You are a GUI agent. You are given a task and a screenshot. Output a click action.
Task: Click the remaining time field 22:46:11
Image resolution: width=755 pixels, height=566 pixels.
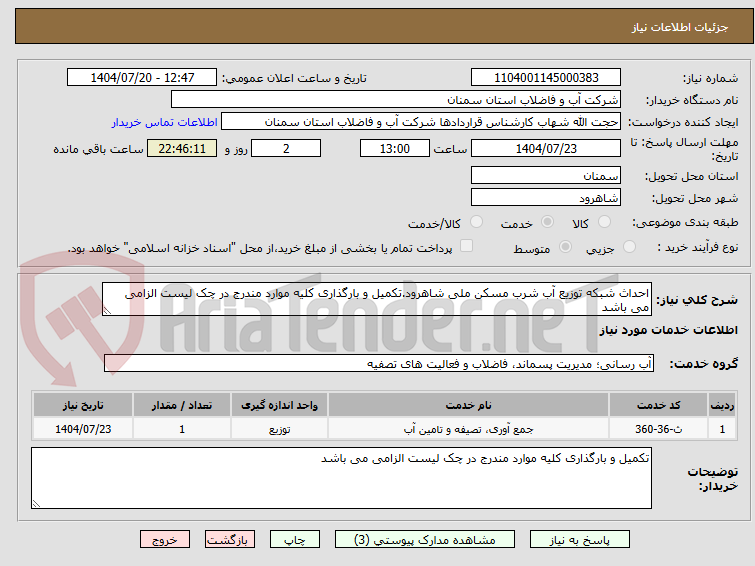[182, 148]
